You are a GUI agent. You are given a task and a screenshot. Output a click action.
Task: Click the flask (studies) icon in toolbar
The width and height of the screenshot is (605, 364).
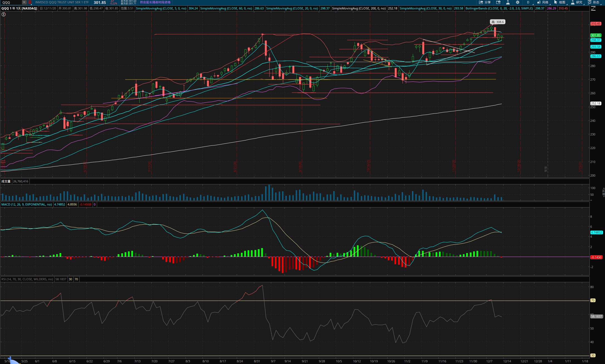tap(508, 2)
